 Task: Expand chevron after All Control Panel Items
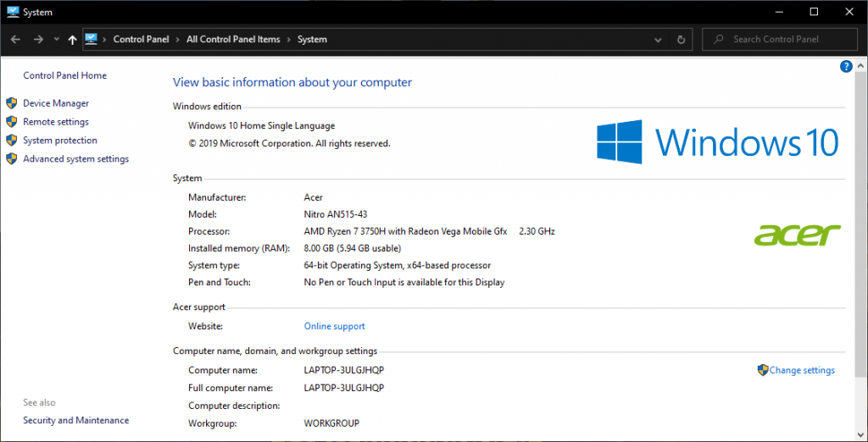coord(289,39)
